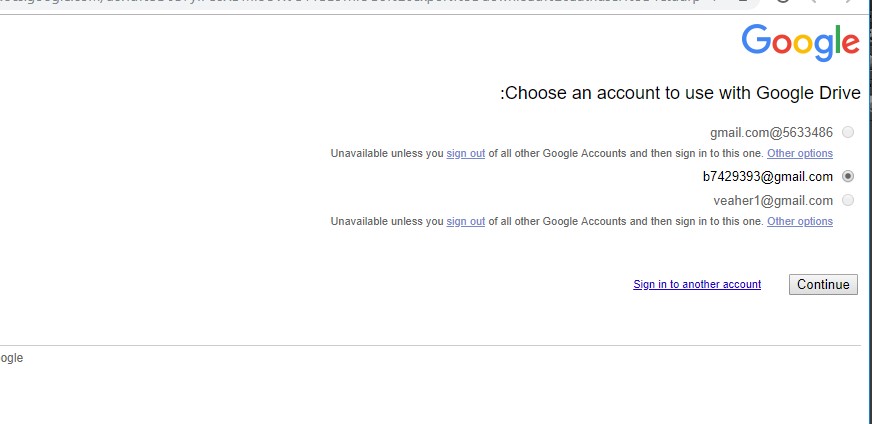Click the Google logo
Screen dimensions: 872x424
click(x=800, y=42)
